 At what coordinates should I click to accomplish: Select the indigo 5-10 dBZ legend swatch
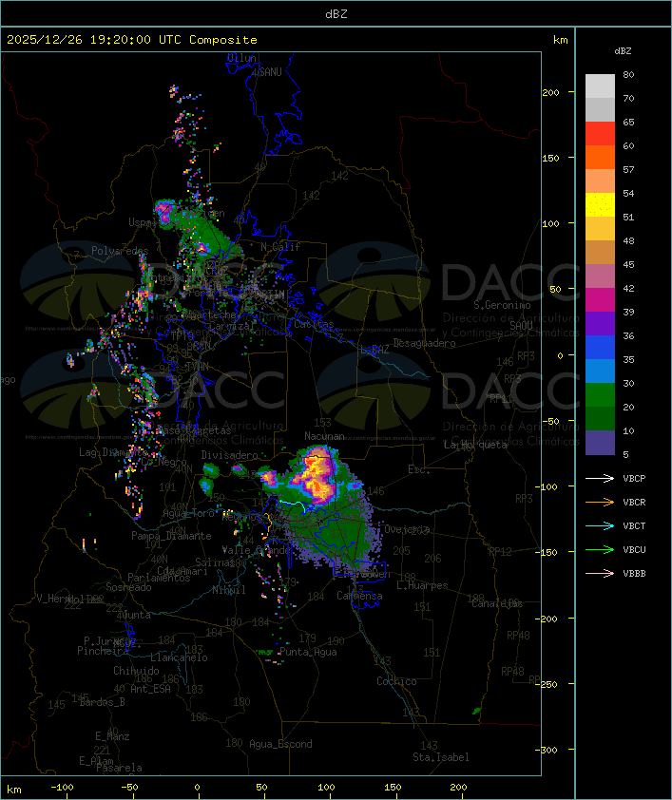pos(600,443)
